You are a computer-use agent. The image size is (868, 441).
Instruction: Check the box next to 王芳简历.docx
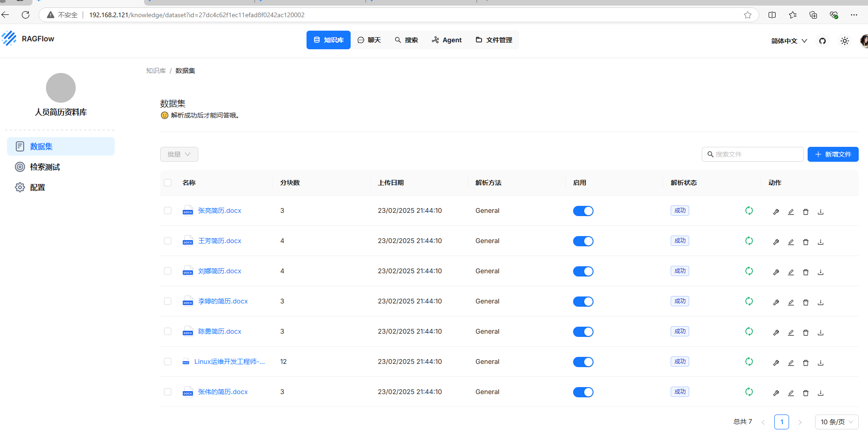pyautogui.click(x=168, y=241)
